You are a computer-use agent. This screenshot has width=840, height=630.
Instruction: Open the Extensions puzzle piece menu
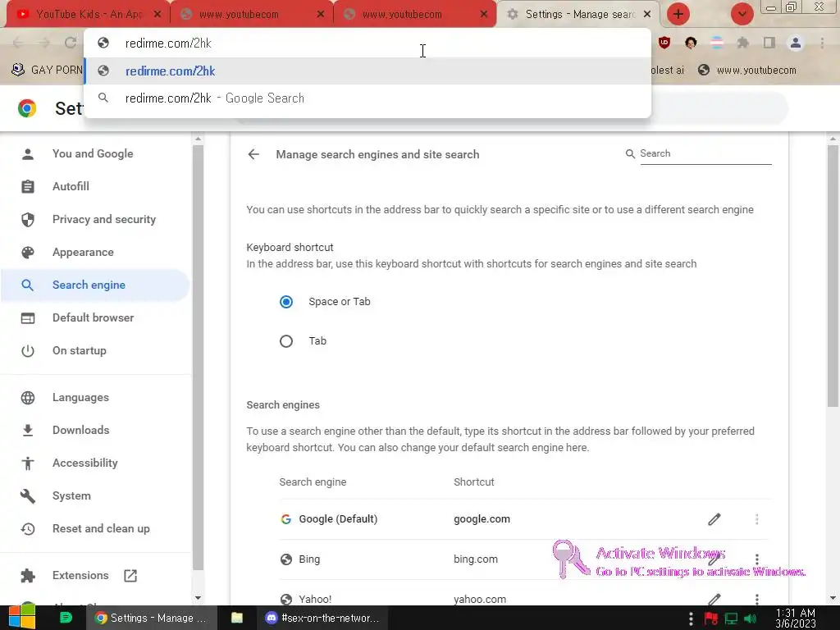[x=743, y=43]
